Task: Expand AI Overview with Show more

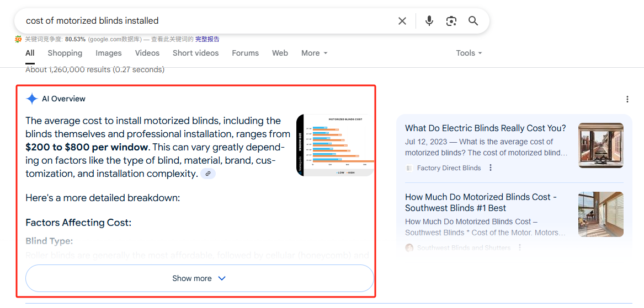Action: click(x=200, y=278)
